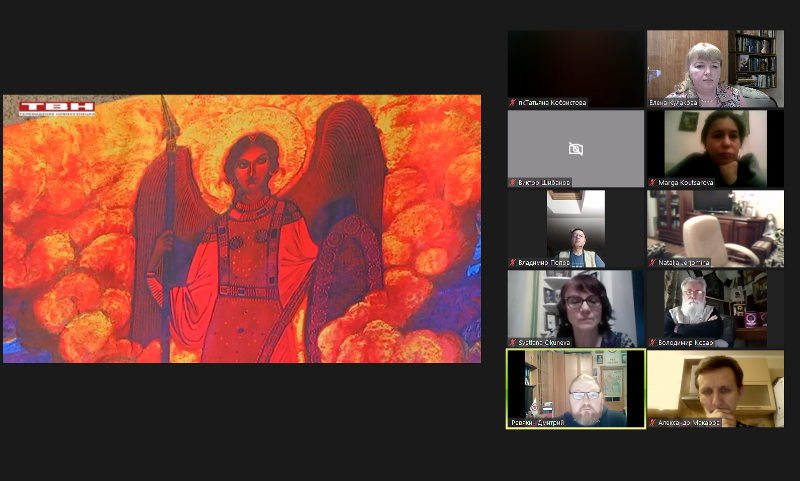
Task: Click the muted microphone icon beside Татьяна Кобзистова
Action: tap(513, 103)
